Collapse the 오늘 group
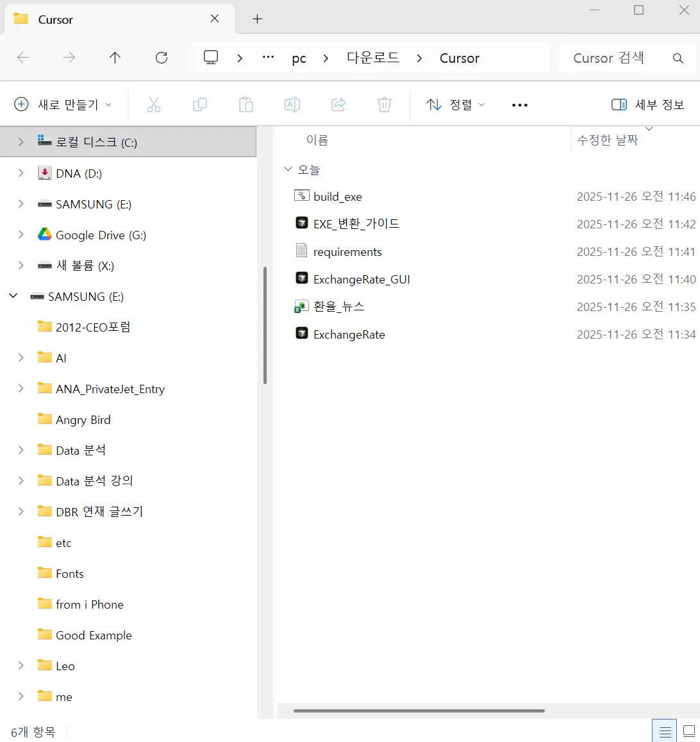This screenshot has width=700, height=742. click(288, 169)
